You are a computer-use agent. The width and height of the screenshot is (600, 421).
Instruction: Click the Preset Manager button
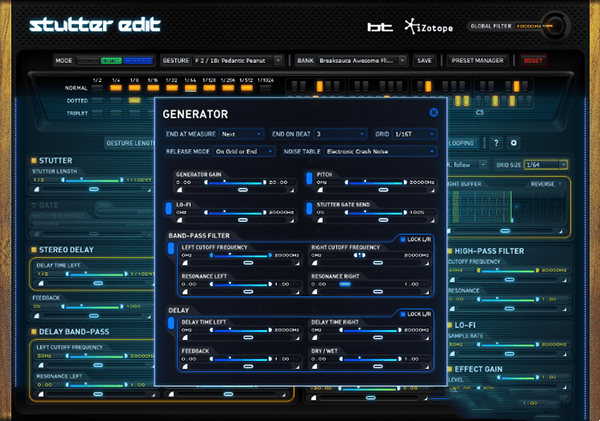coord(478,60)
